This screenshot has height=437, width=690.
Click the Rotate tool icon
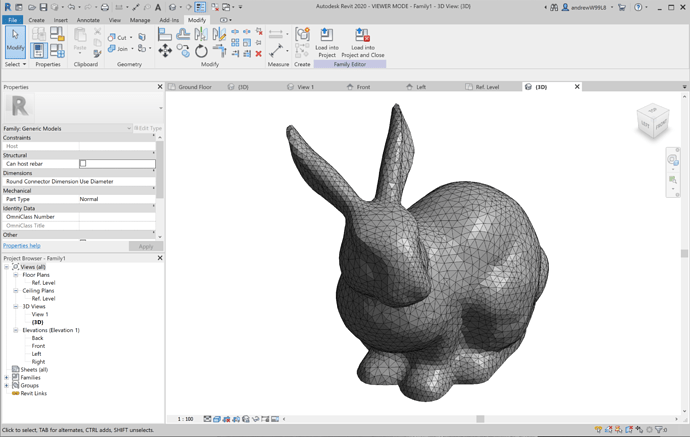click(x=201, y=51)
